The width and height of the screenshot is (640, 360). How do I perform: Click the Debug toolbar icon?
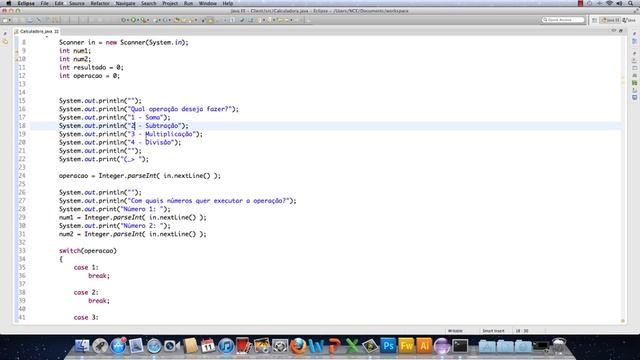(x=123, y=20)
